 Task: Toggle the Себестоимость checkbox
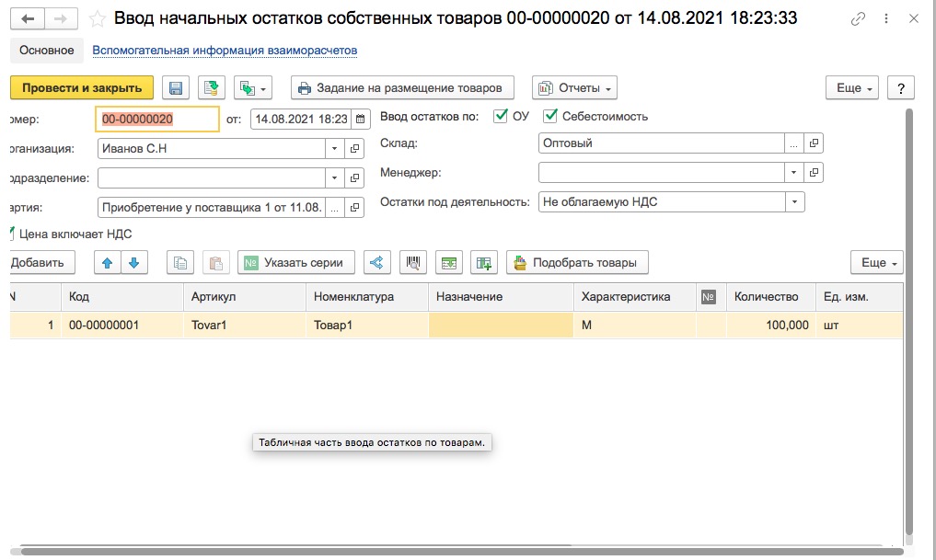[549, 116]
